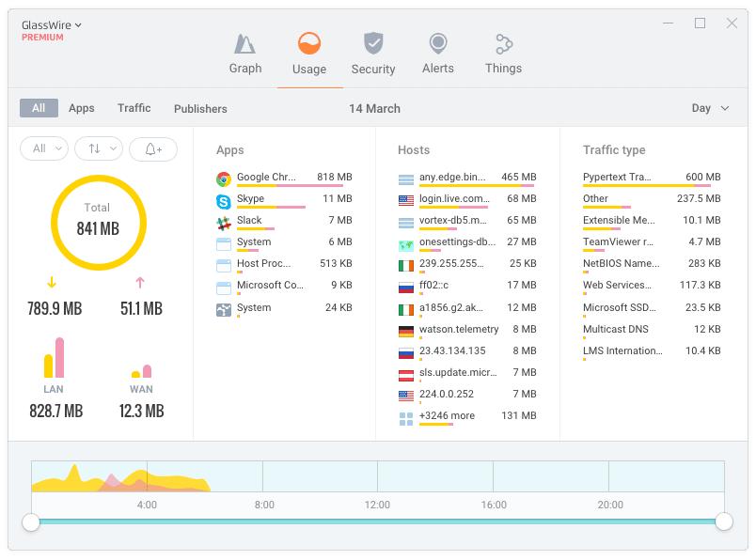This screenshot has height=560, width=756.
Task: Click the LAN usage bars
Action: (x=54, y=357)
